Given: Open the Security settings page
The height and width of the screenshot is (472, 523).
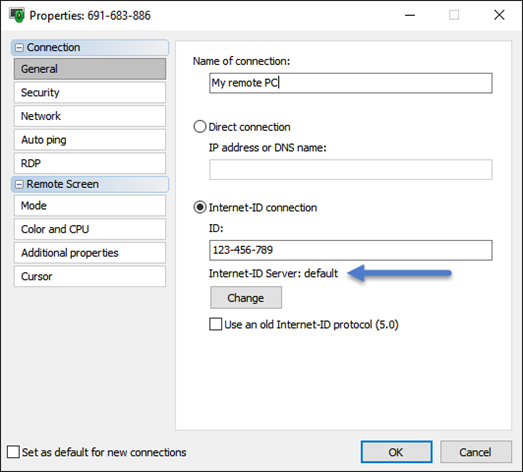Looking at the screenshot, I should click(x=90, y=92).
